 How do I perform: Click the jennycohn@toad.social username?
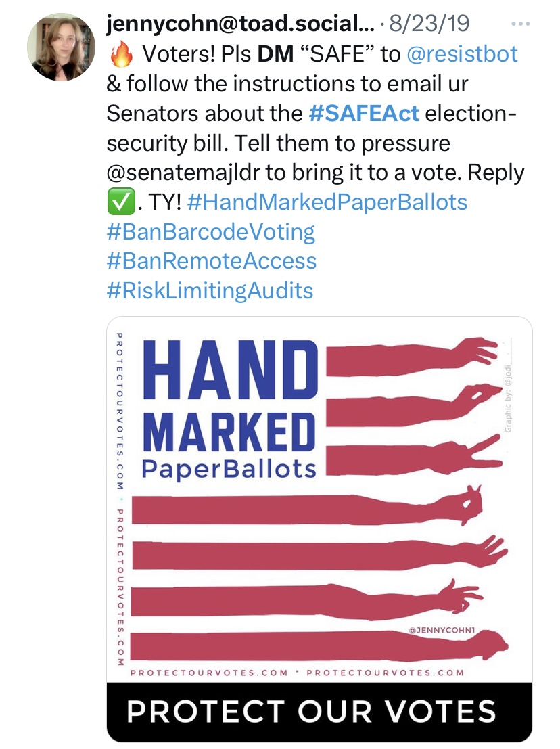click(x=236, y=25)
